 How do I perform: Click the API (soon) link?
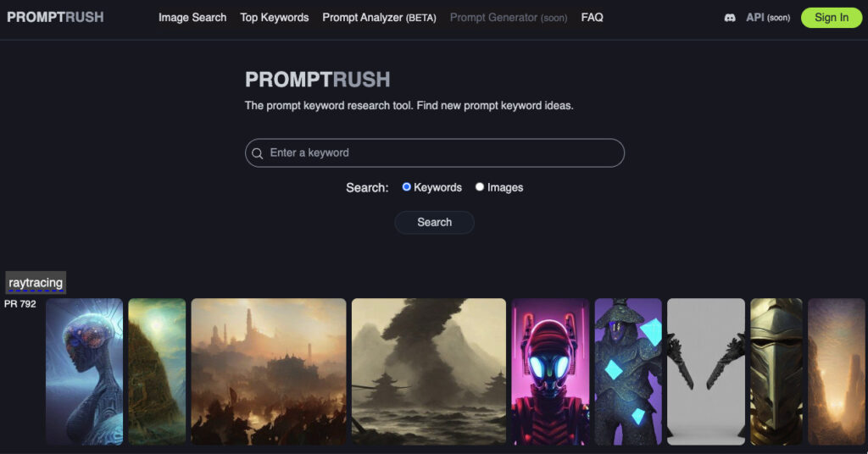point(768,18)
